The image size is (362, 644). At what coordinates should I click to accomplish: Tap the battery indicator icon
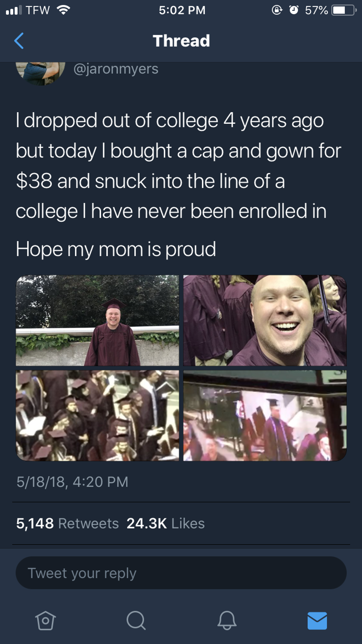tap(344, 10)
